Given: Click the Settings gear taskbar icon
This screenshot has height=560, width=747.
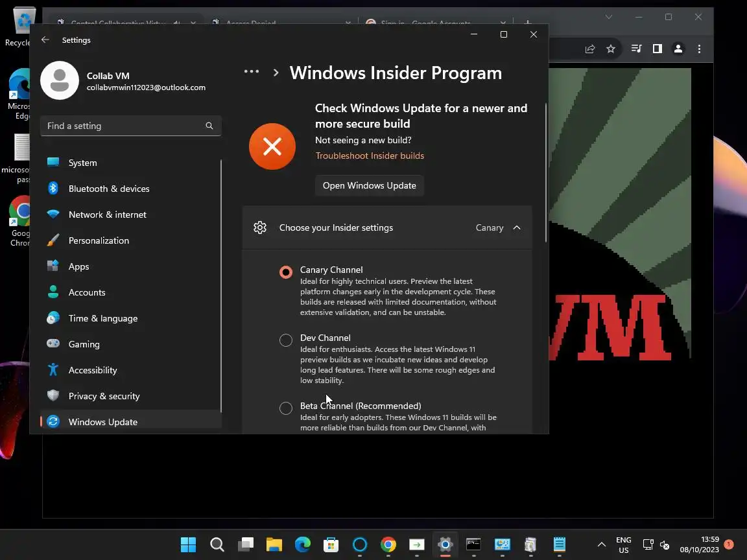Looking at the screenshot, I should pyautogui.click(x=445, y=544).
